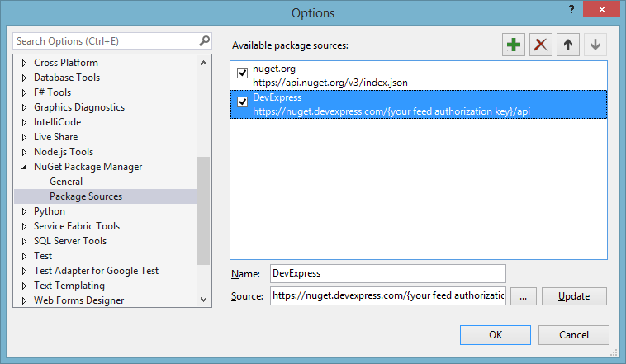Image resolution: width=626 pixels, height=364 pixels.
Task: Open the help question mark button
Action: pos(571,9)
